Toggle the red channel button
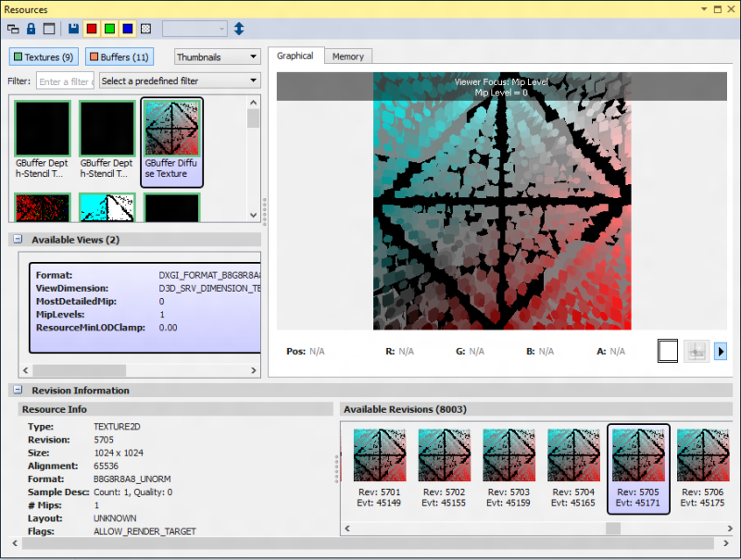 pyautogui.click(x=92, y=30)
